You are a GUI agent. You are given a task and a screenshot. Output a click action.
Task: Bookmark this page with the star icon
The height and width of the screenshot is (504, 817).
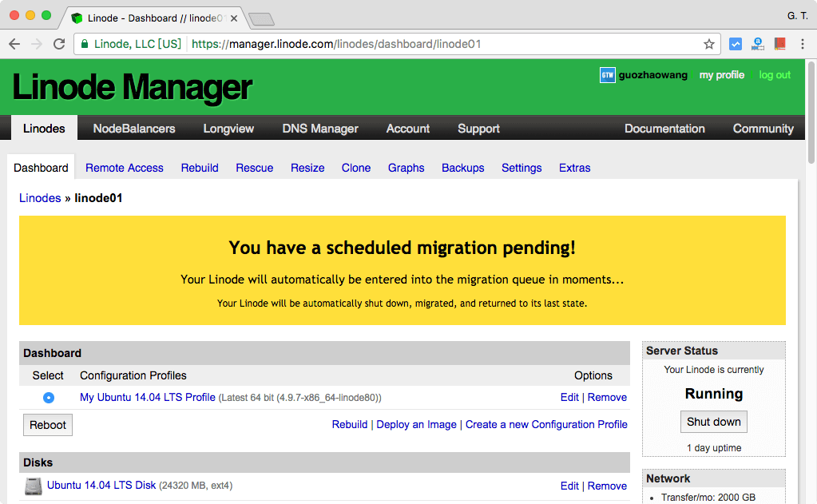(x=708, y=44)
